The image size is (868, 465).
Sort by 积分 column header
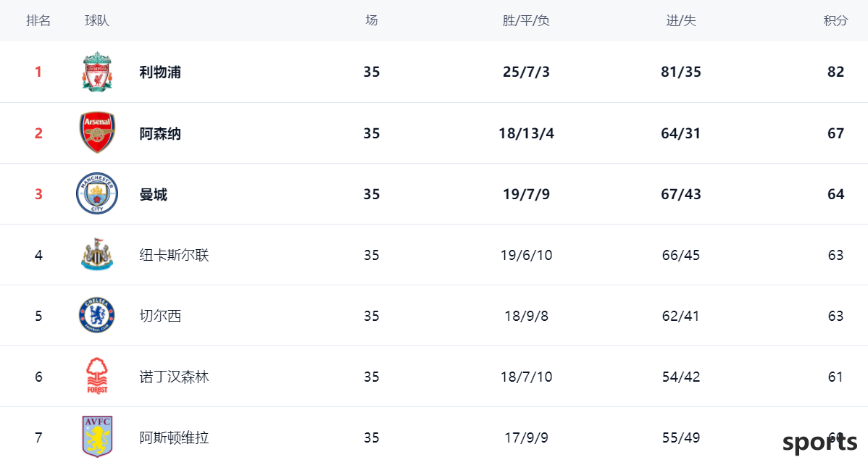[835, 20]
